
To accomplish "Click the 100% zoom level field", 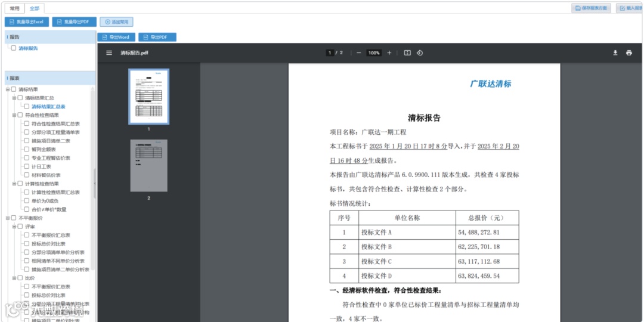I will (374, 53).
